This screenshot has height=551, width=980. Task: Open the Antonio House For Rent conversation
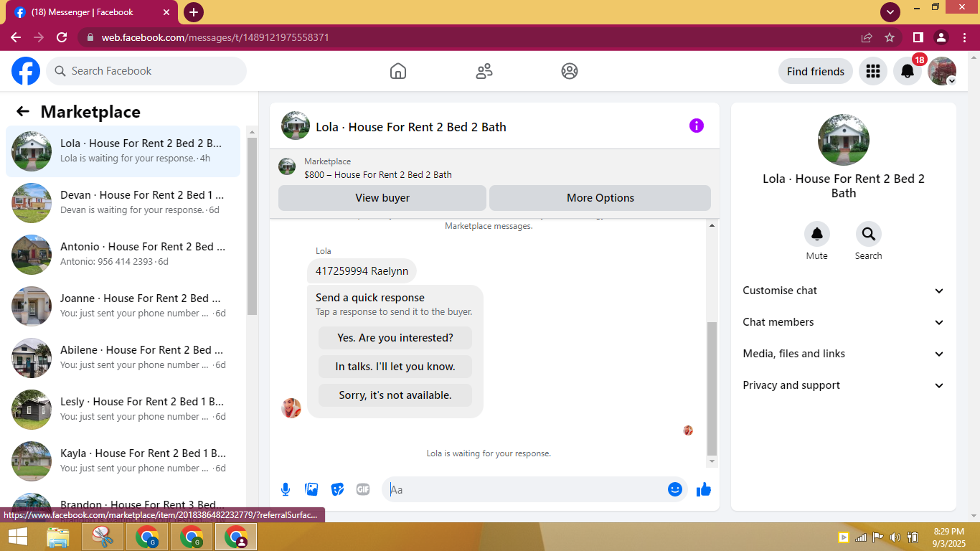point(123,254)
